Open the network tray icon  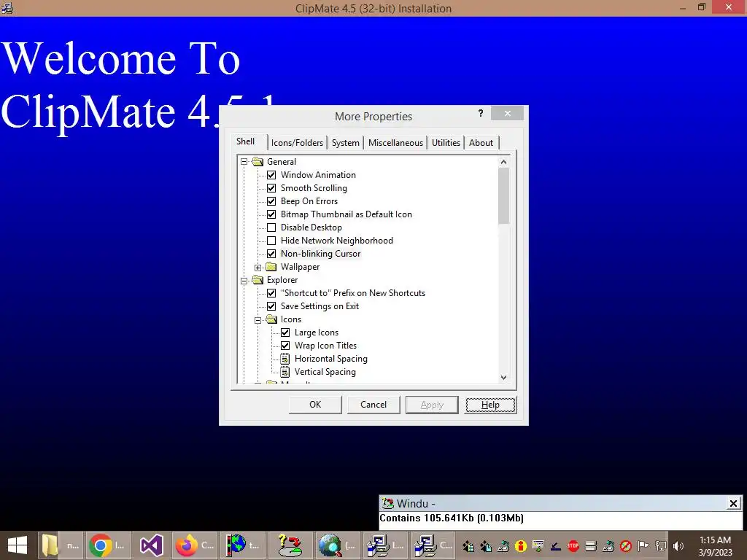pyautogui.click(x=660, y=546)
